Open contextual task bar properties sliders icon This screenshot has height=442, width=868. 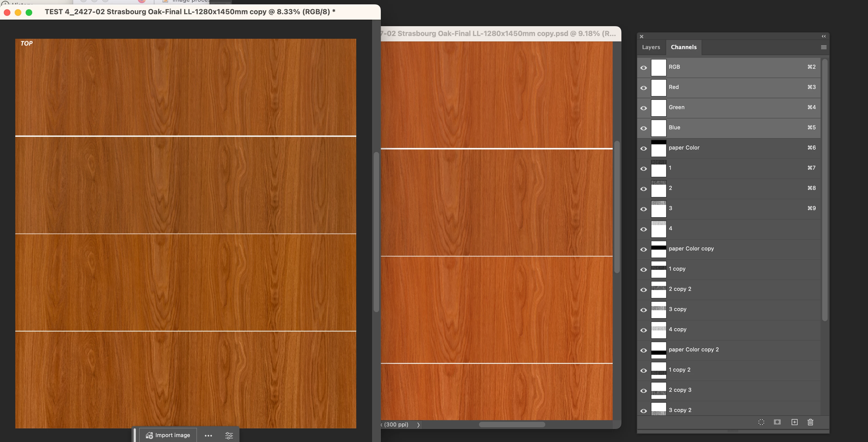coord(229,435)
